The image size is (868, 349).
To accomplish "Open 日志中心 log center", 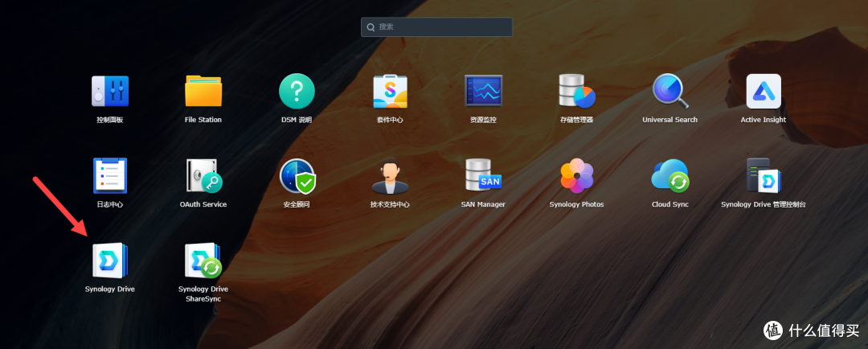I will pyautogui.click(x=109, y=175).
